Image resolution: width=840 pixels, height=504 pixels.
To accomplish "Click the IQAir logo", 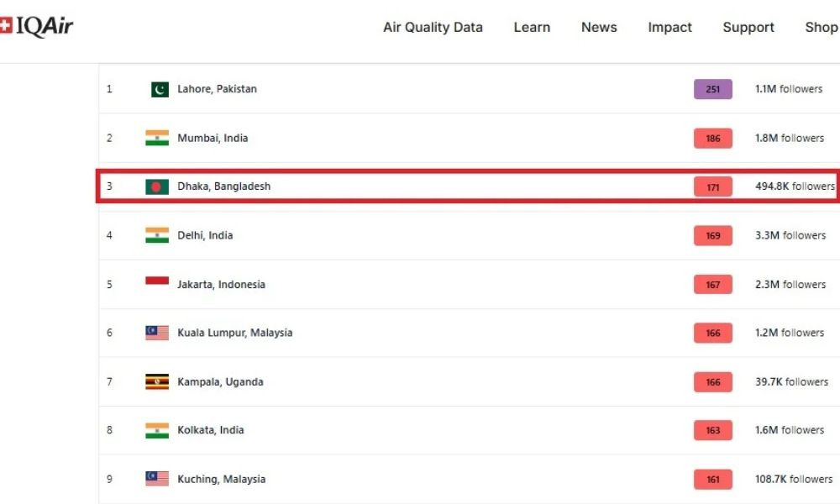I will click(x=36, y=26).
